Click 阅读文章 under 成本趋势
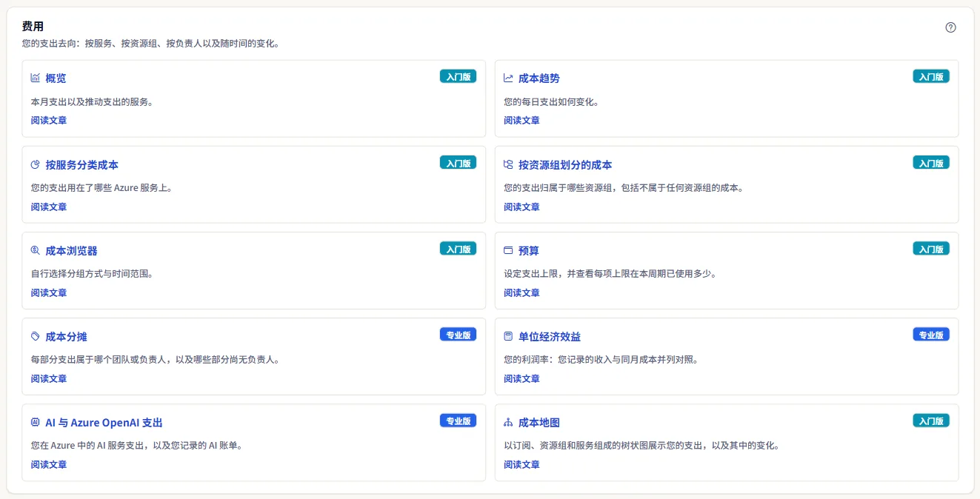This screenshot has height=499, width=980. pos(521,120)
